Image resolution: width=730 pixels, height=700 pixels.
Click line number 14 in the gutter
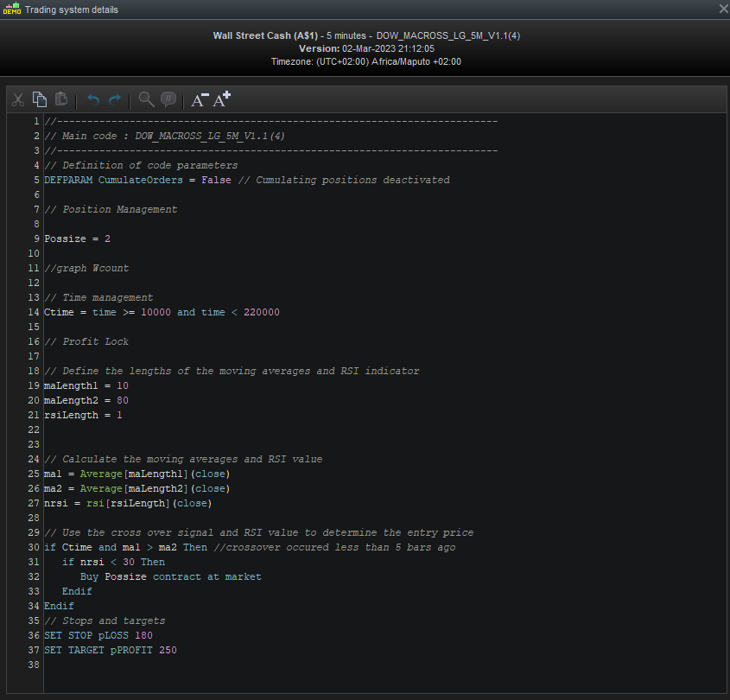[35, 312]
